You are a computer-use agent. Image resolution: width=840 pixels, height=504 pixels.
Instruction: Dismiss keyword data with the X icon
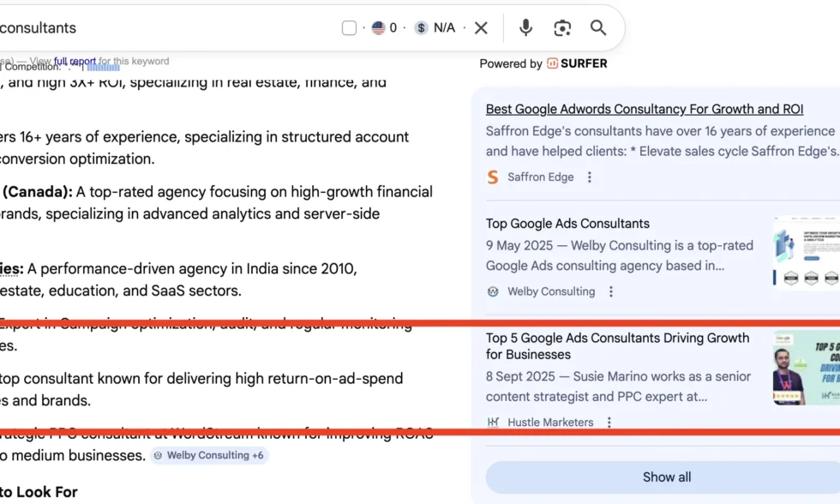481,27
